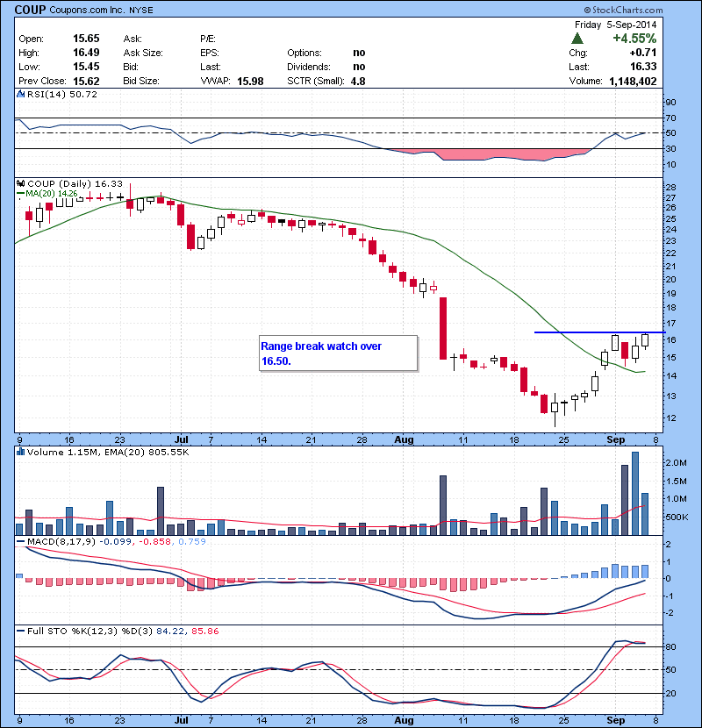Screen dimensions: 702x728
Task: Click the VWAP value 15.98
Action: point(250,82)
